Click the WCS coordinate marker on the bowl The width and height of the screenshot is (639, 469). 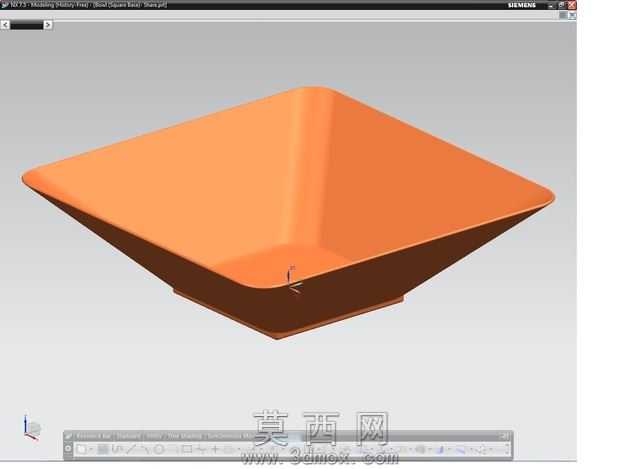coord(294,280)
